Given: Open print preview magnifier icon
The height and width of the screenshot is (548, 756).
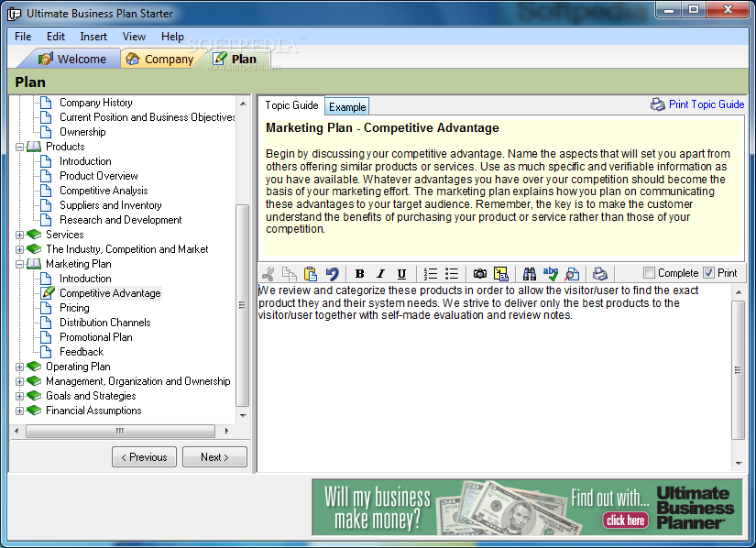Looking at the screenshot, I should tap(572, 274).
